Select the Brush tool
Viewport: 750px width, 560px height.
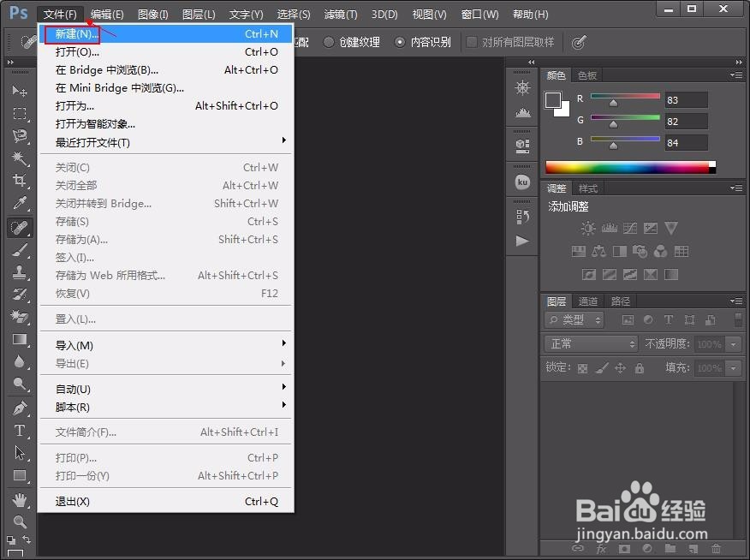(x=20, y=249)
